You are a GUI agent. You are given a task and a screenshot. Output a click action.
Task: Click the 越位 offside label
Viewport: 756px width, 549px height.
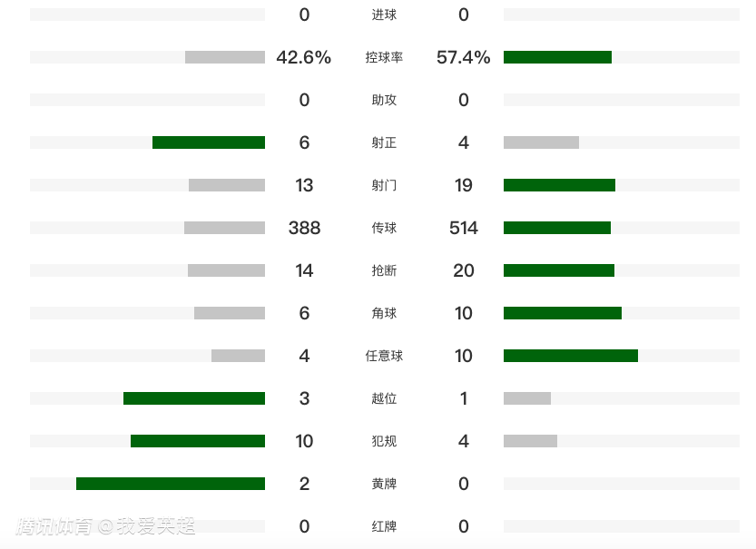[x=384, y=398]
